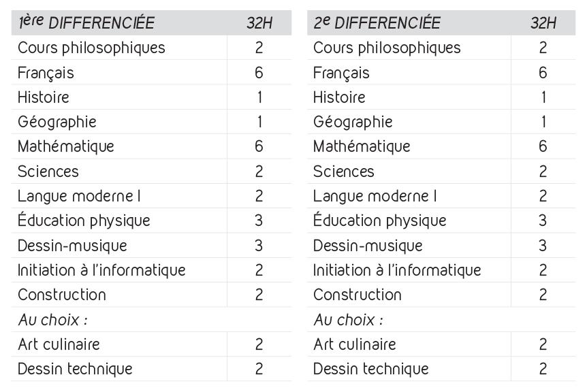Click Art culinaire in the right table

pos(355,344)
